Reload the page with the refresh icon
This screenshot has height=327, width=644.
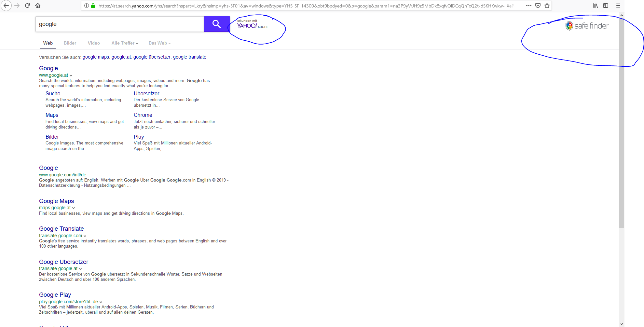coord(27,6)
